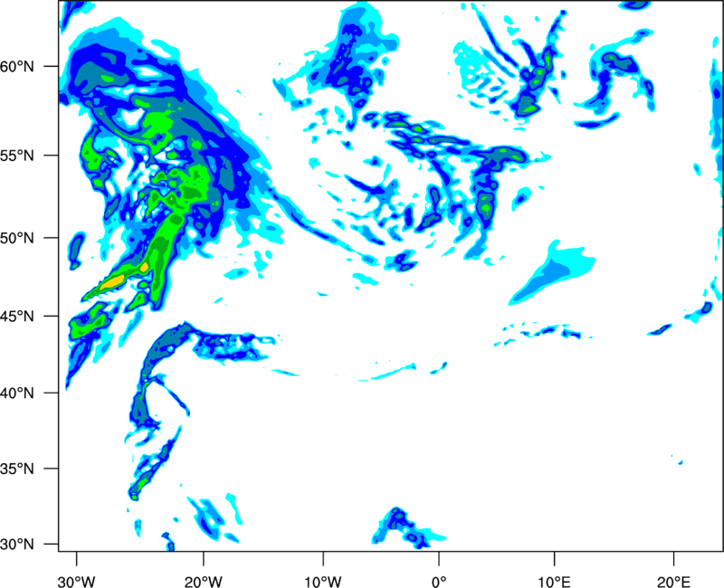Select the 30°W longitude tick label
724x588 pixels.
pyautogui.click(x=77, y=581)
